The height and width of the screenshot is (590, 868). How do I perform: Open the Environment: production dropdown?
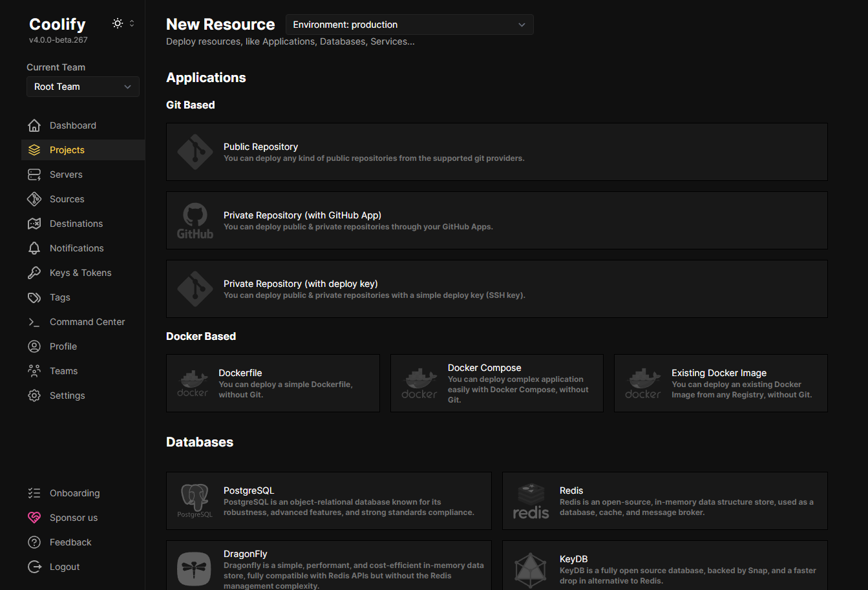coord(410,25)
